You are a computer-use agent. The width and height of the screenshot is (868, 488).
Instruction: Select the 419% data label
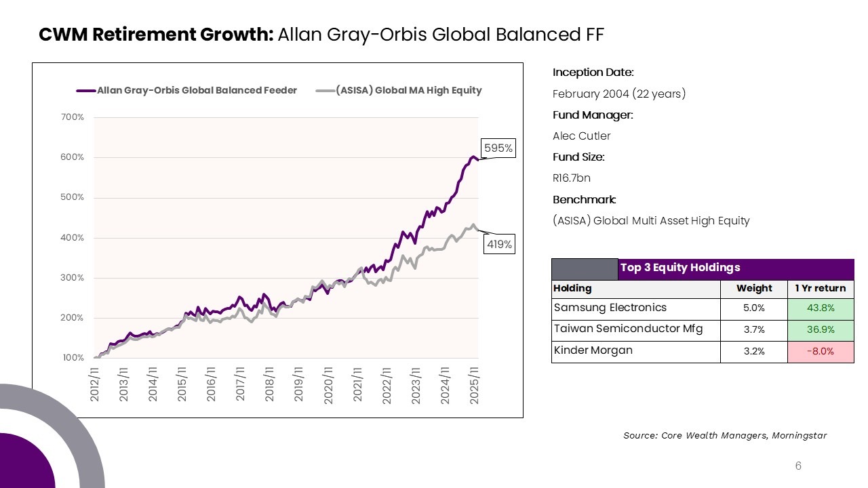pyautogui.click(x=498, y=245)
